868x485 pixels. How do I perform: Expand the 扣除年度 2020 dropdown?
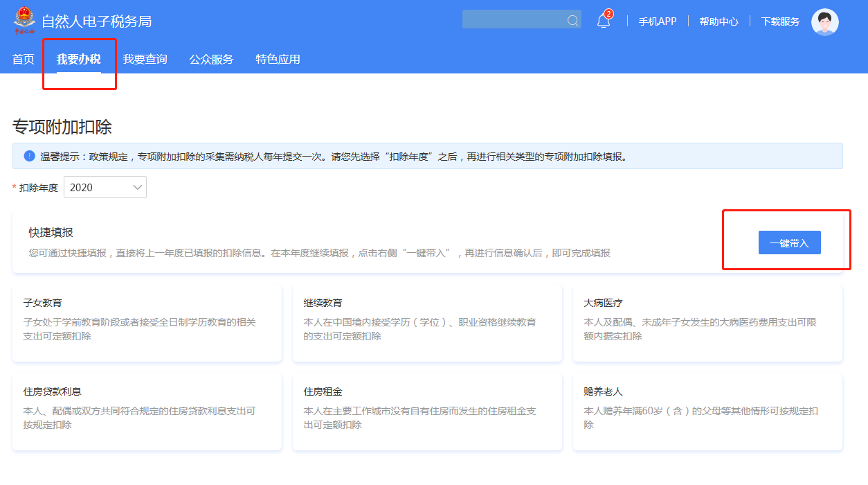tap(105, 187)
